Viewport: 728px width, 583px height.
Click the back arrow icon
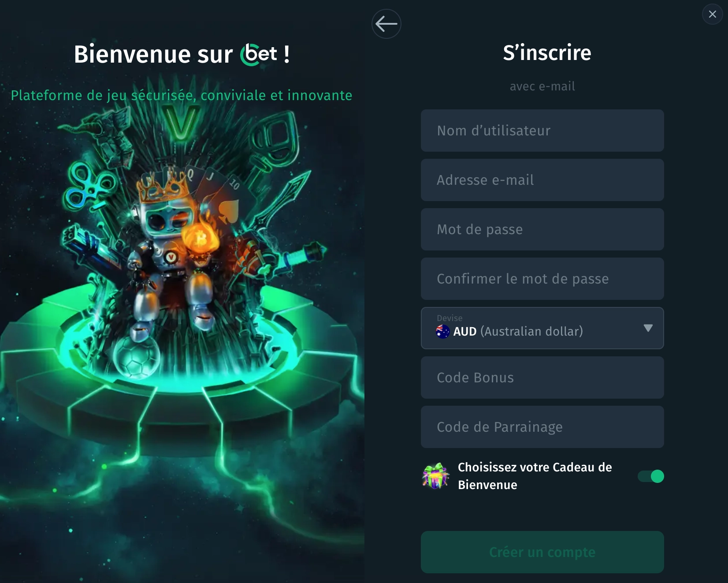pos(386,24)
